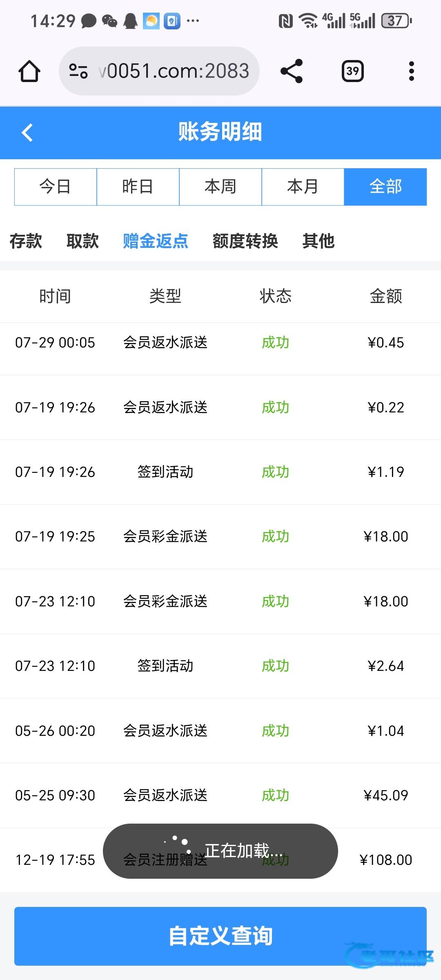This screenshot has height=980, width=441.
Task: Open the browser three-dot menu
Action: [x=411, y=71]
